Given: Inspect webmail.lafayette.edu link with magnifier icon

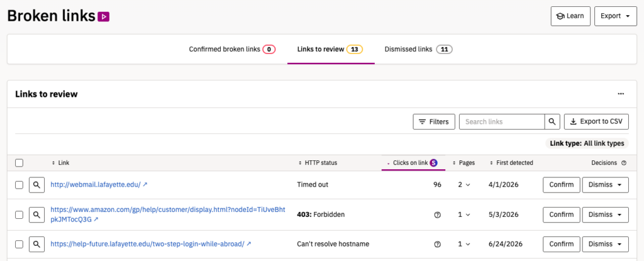Looking at the screenshot, I should tap(36, 185).
